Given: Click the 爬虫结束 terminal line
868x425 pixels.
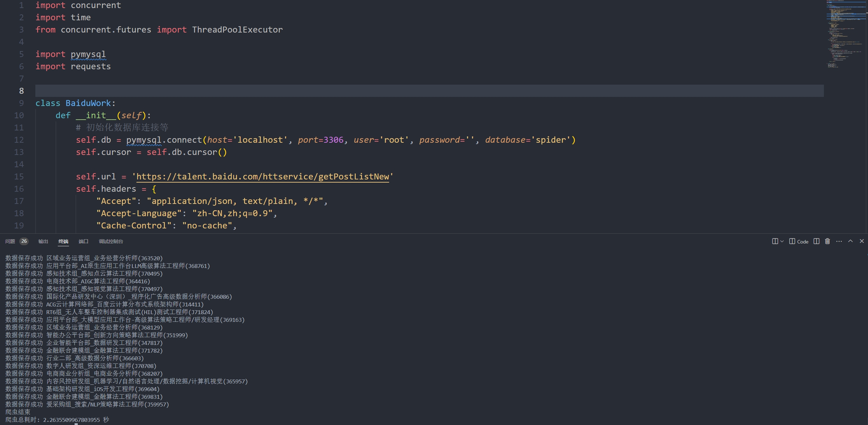Looking at the screenshot, I should [18, 412].
